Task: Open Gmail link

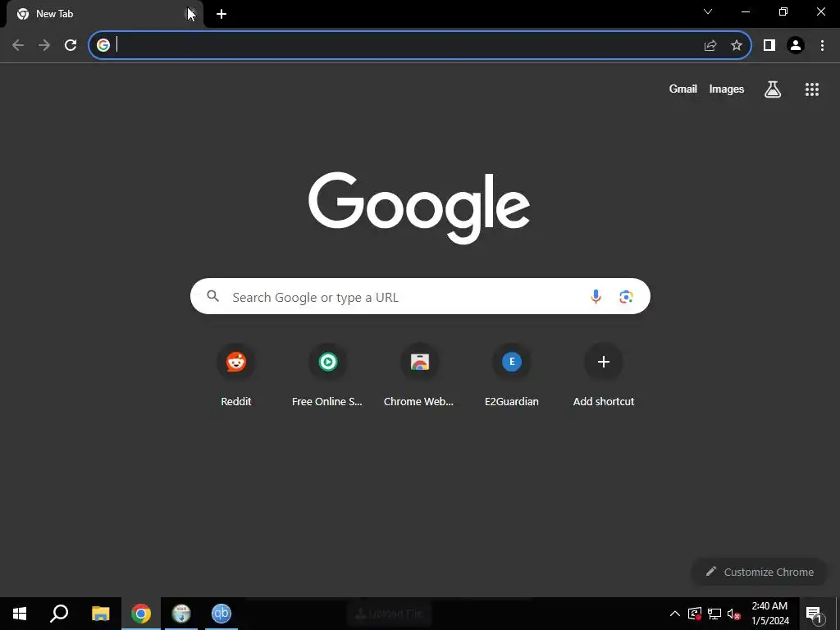Action: point(683,89)
